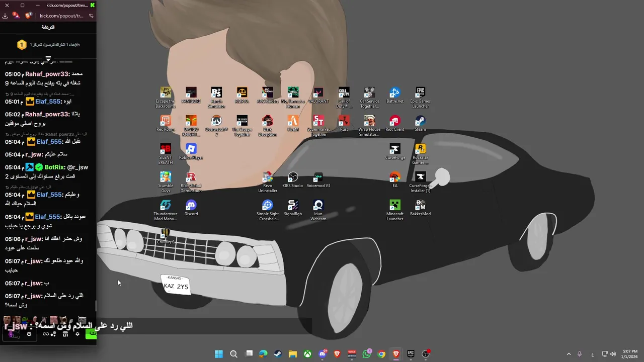Open the FiveM desktop shortcut

(293, 124)
